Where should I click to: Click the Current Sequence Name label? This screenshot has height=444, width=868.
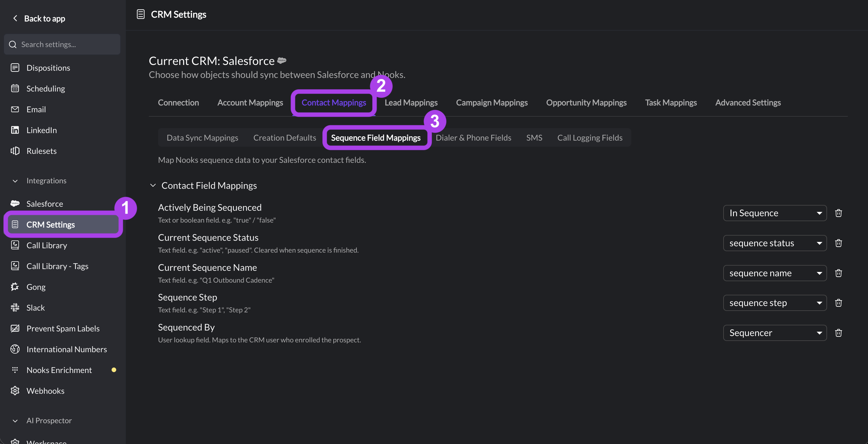click(207, 267)
